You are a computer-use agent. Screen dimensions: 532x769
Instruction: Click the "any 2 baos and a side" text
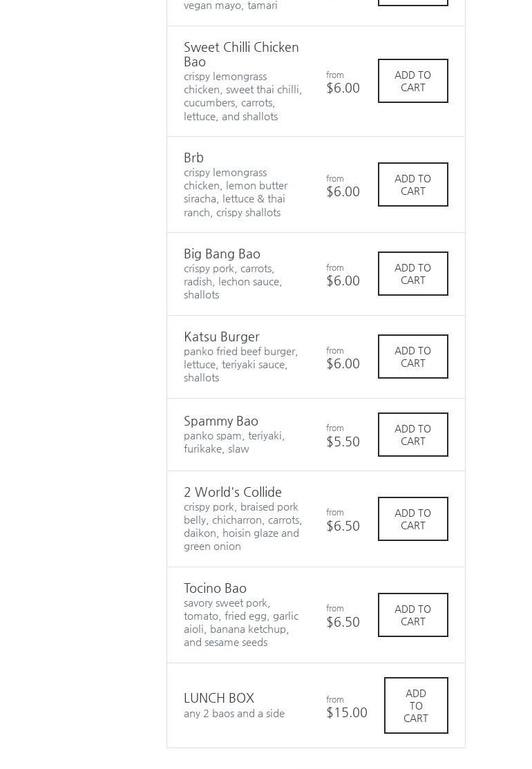[234, 713]
